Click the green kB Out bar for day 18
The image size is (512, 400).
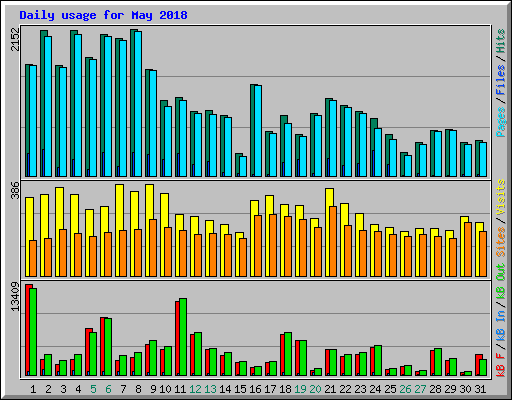coord(288,354)
